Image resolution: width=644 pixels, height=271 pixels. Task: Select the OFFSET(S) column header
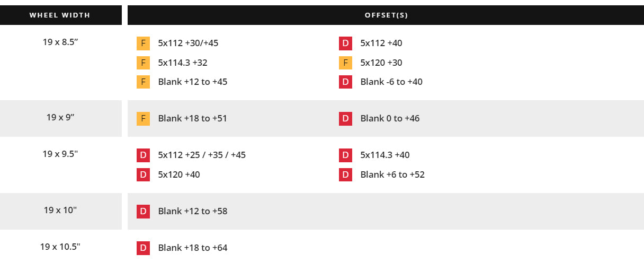pos(386,15)
